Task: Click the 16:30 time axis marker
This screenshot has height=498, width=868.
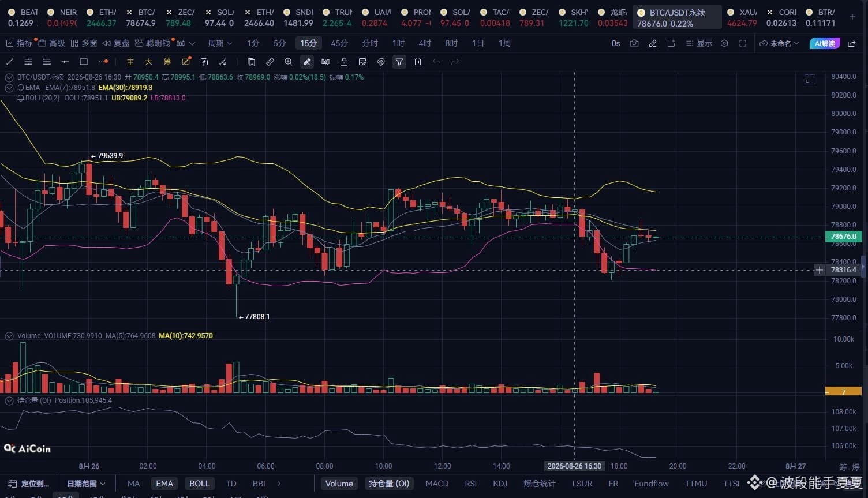Action: coord(574,466)
